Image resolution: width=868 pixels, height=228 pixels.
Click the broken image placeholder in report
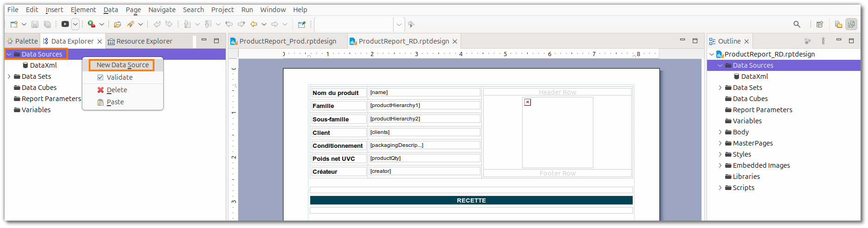pyautogui.click(x=528, y=102)
